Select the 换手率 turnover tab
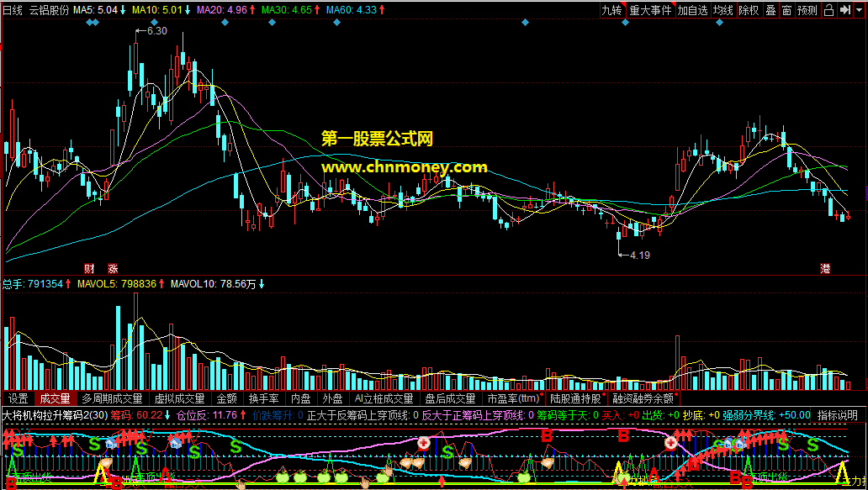The image size is (868, 490). click(x=263, y=398)
